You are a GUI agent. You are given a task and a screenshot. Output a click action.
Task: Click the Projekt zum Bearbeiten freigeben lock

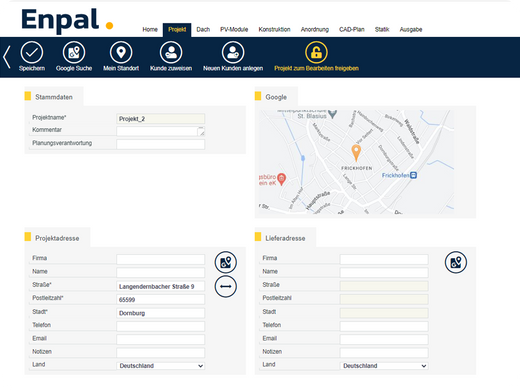316,52
